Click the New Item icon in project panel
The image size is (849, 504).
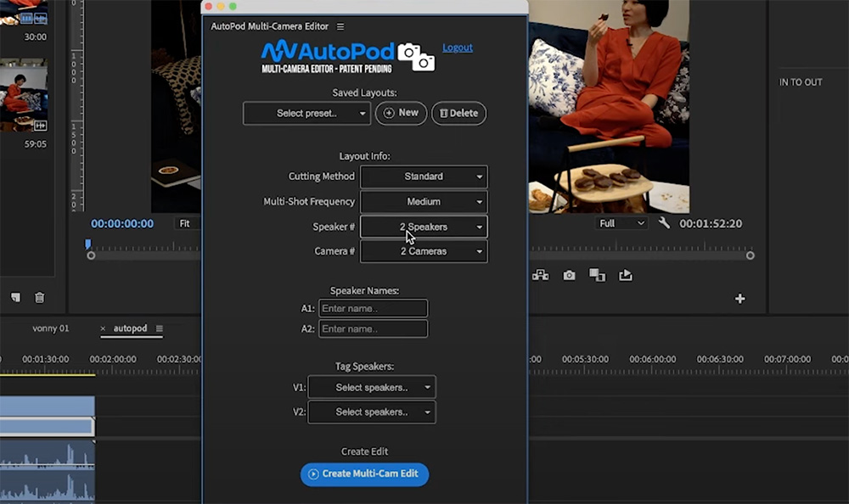[x=15, y=297]
